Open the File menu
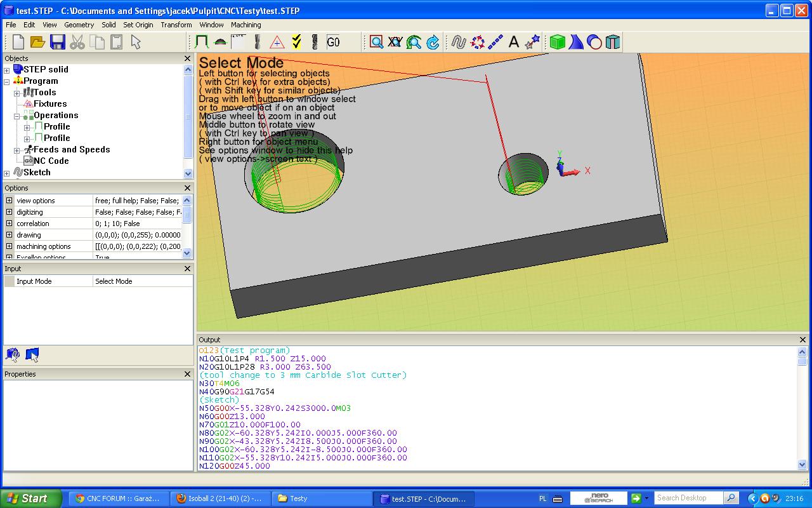Viewport: 812px width, 508px height. (x=11, y=25)
